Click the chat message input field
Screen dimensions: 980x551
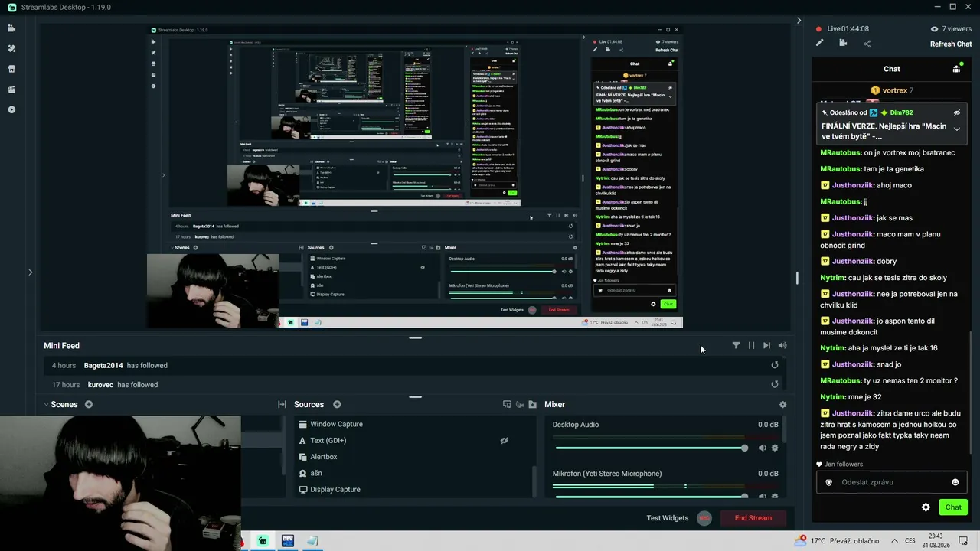(892, 482)
